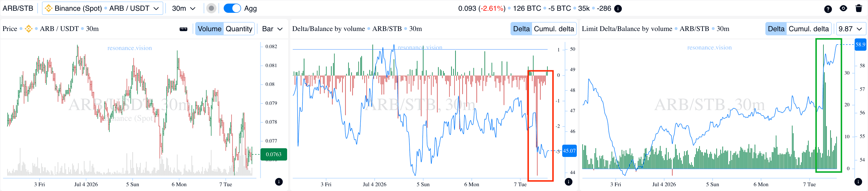This screenshot has width=868, height=191.
Task: Click info icon at bottom of Price chart
Action: pyautogui.click(x=279, y=182)
